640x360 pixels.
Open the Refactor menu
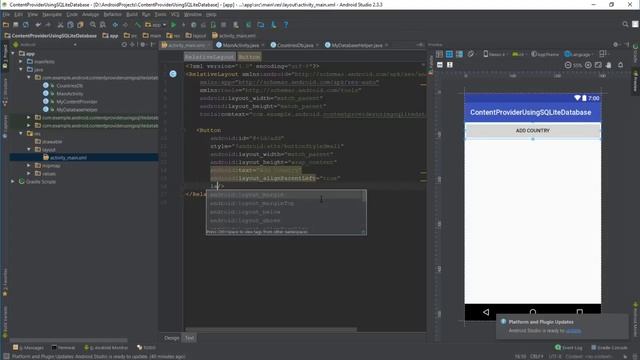click(x=112, y=14)
